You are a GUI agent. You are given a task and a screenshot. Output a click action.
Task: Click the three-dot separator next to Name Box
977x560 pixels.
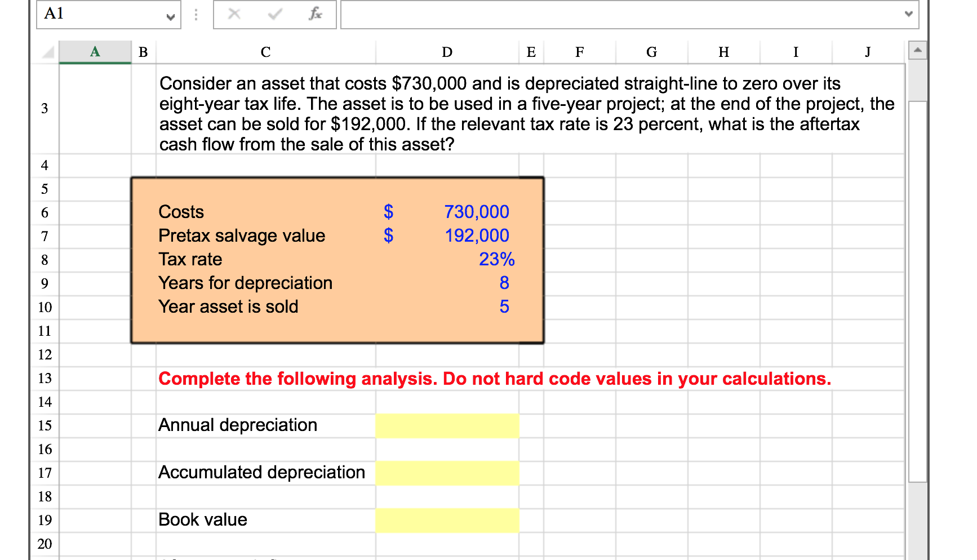click(195, 14)
